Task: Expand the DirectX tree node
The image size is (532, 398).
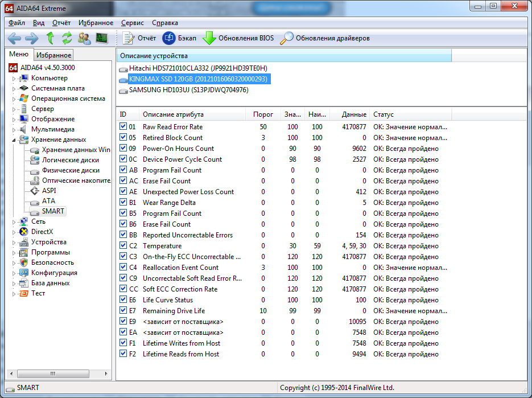Action: (x=14, y=233)
